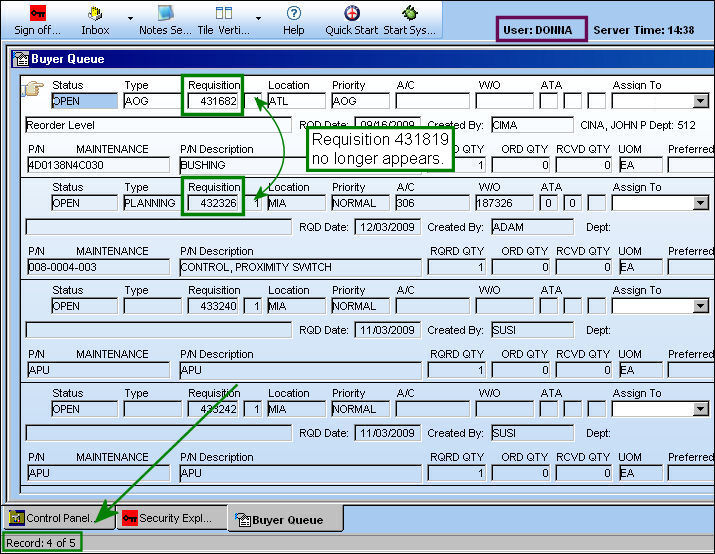This screenshot has width=715, height=554.
Task: Click the Reorder Level text field
Action: [158, 125]
